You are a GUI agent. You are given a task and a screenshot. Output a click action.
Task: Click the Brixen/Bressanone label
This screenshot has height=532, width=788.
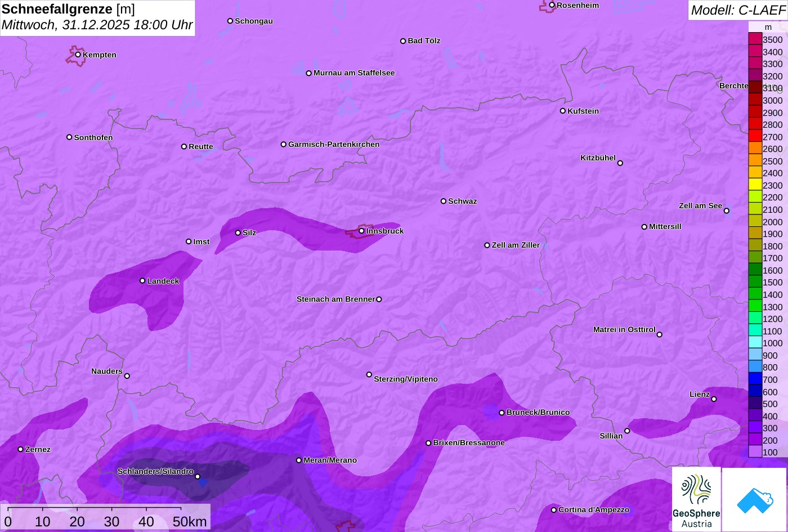[x=469, y=442]
